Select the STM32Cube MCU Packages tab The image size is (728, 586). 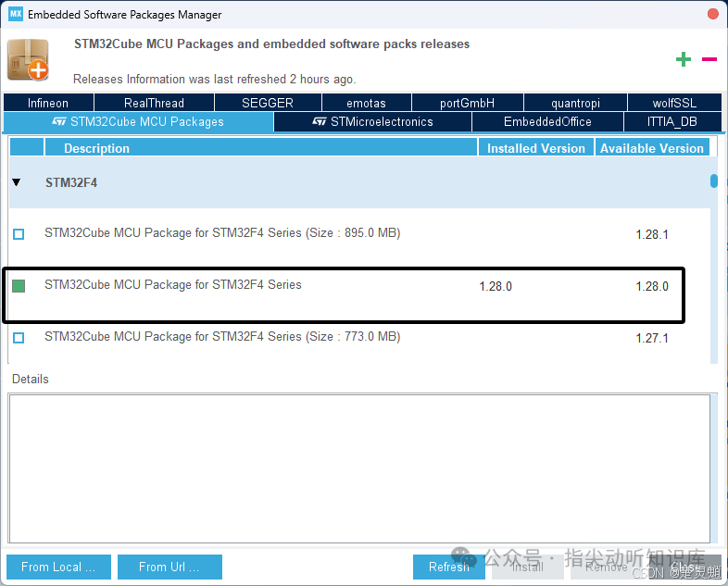(x=138, y=122)
